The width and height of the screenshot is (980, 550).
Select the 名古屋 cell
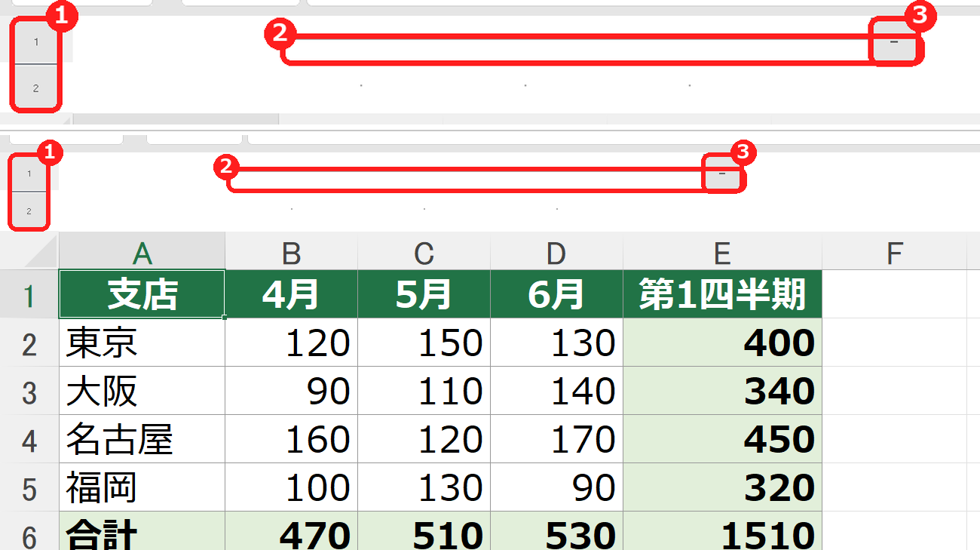pyautogui.click(x=142, y=439)
